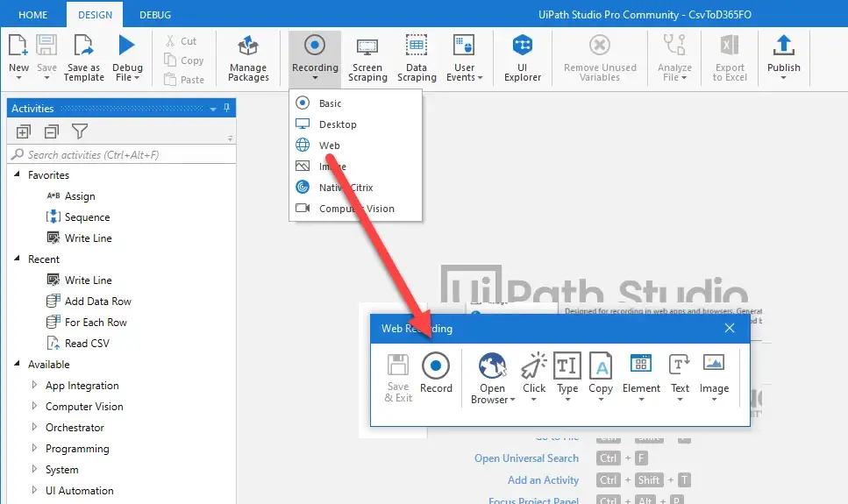Launch Data Scraping tool

click(x=417, y=58)
